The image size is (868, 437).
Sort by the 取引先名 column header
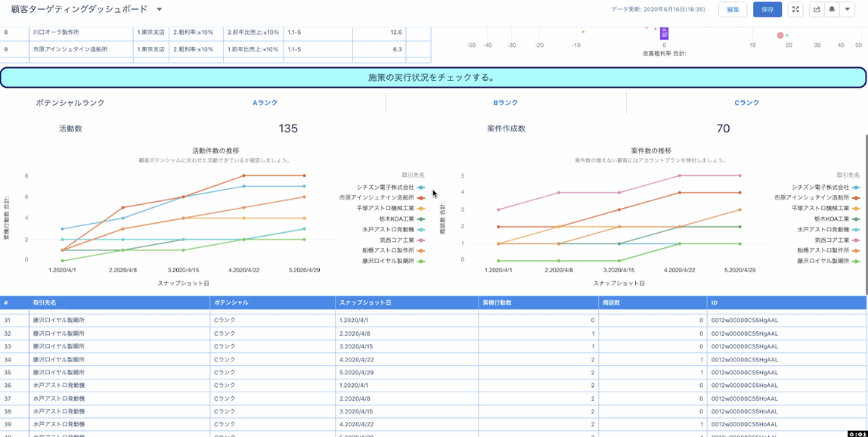pyautogui.click(x=119, y=303)
